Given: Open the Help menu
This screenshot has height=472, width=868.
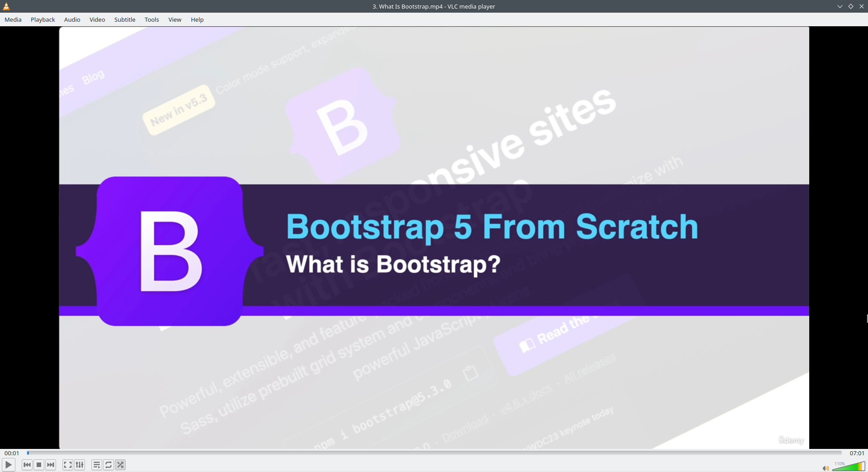Looking at the screenshot, I should click(197, 19).
